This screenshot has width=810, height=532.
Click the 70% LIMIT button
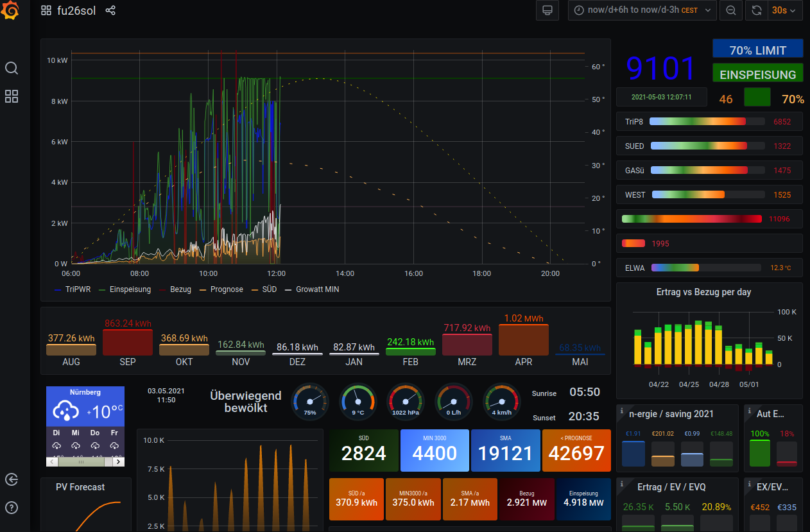(x=757, y=50)
